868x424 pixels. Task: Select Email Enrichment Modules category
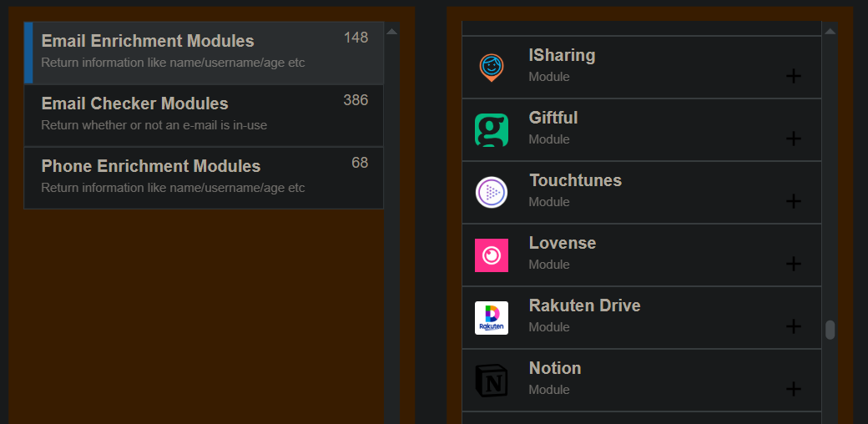tap(204, 53)
